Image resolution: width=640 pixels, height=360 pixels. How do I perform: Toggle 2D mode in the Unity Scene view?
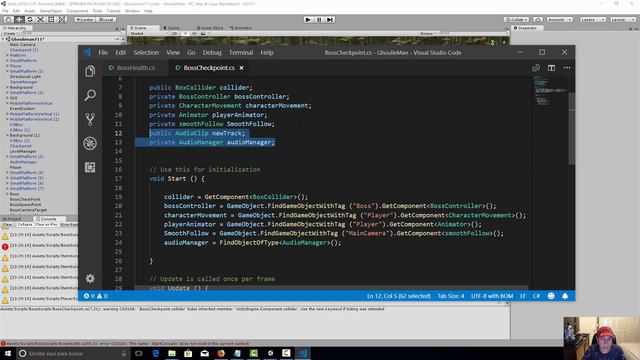174,33
